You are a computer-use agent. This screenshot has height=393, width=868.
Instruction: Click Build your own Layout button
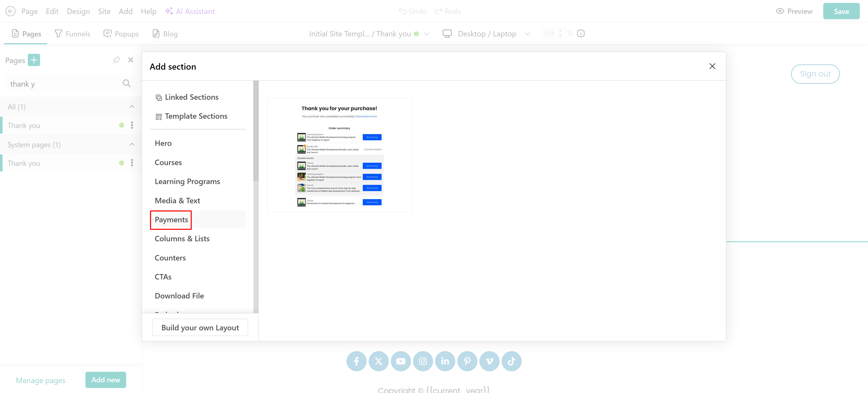[x=200, y=328]
